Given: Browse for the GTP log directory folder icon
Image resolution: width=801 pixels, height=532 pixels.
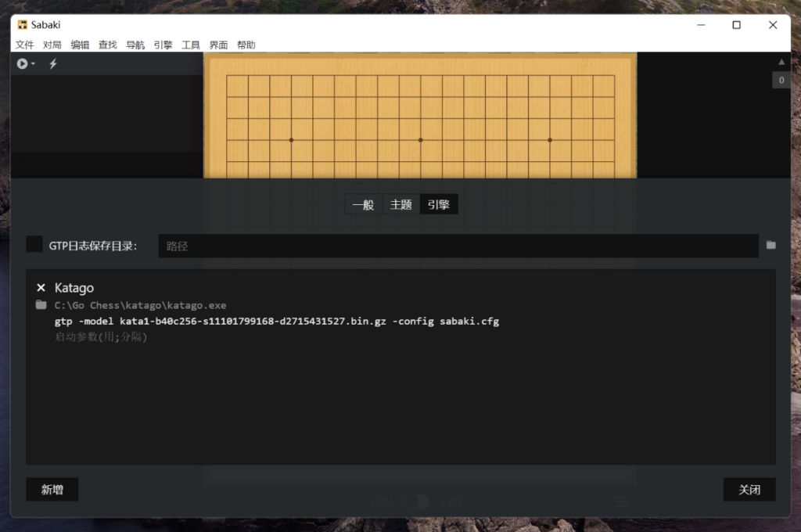Looking at the screenshot, I should [770, 246].
